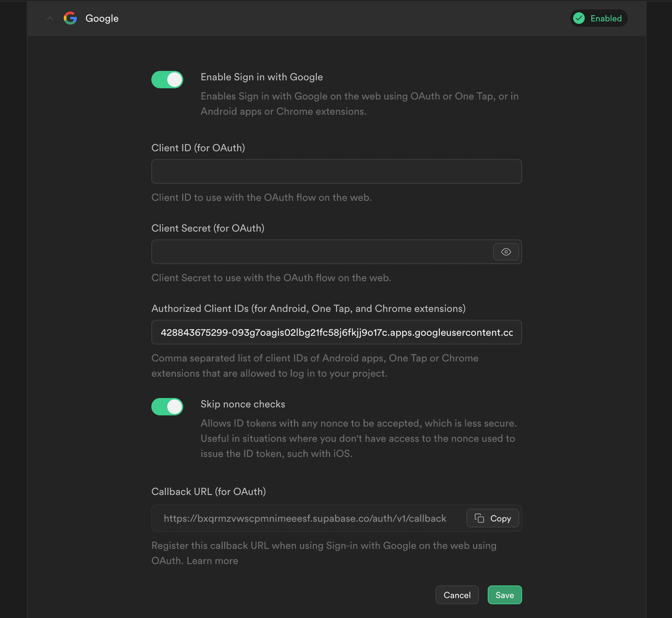Turn off Skip nonce checks
The width and height of the screenshot is (672, 618).
[x=167, y=406]
